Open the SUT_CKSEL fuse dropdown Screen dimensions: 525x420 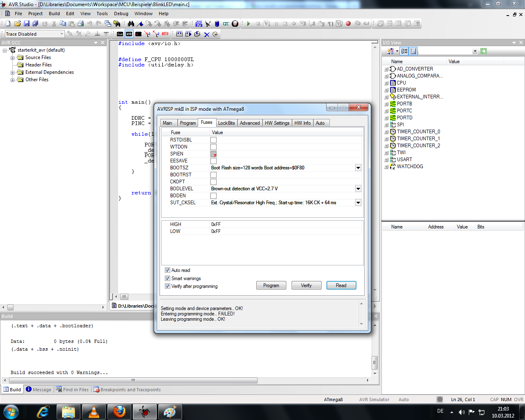(x=358, y=203)
